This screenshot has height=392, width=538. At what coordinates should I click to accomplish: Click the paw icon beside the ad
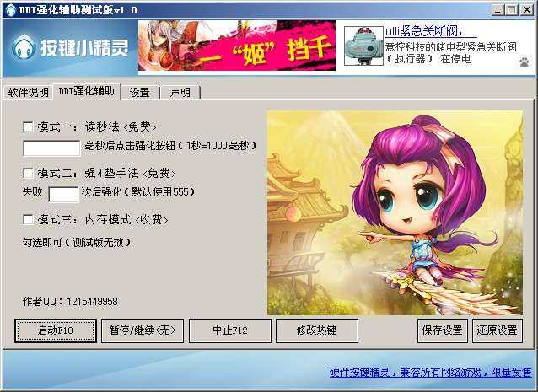(525, 62)
